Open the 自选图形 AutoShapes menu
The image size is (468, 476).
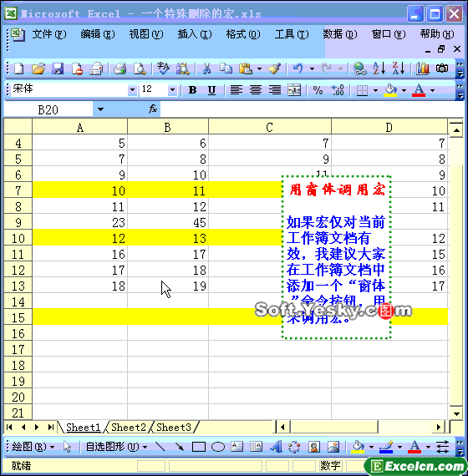coord(116,447)
